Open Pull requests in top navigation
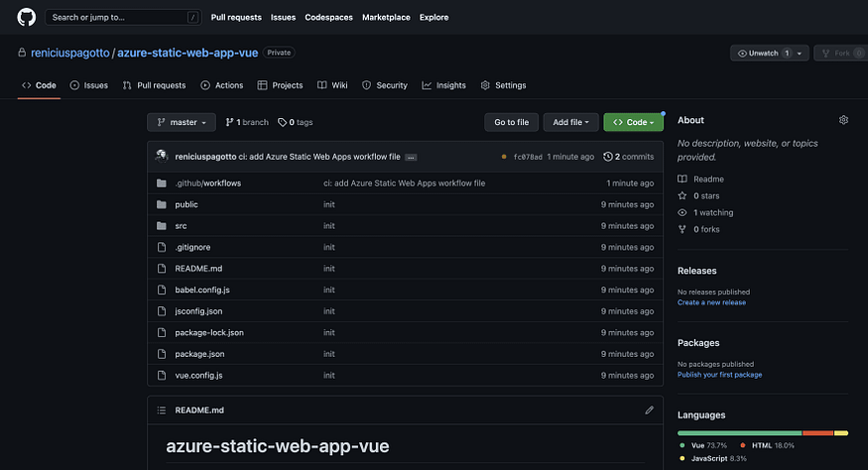This screenshot has height=470, width=868. 236,17
